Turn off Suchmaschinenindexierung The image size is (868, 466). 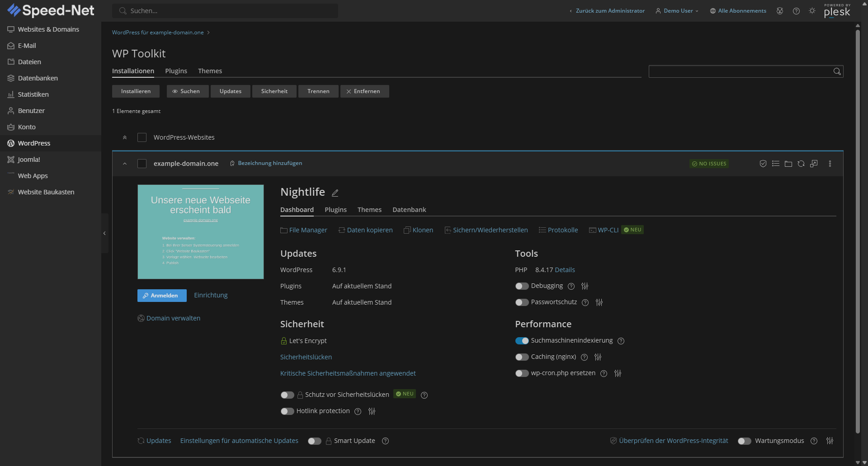522,340
